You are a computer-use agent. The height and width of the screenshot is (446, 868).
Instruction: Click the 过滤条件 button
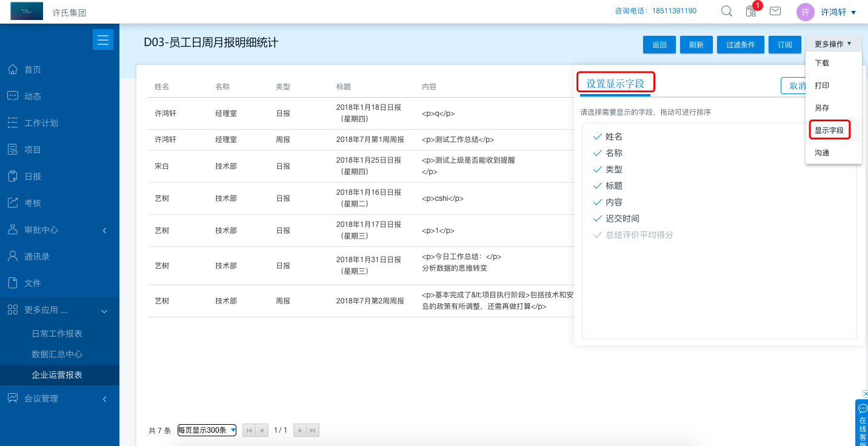point(741,44)
